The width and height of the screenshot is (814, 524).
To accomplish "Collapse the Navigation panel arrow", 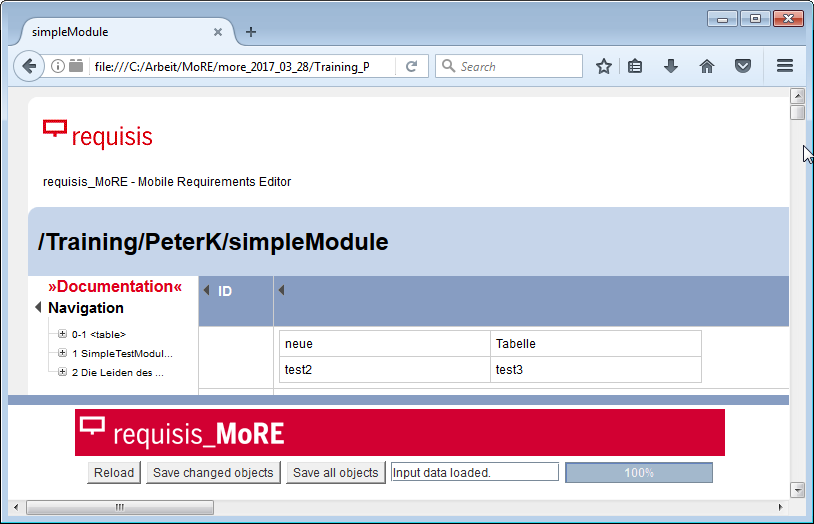I will pos(38,307).
